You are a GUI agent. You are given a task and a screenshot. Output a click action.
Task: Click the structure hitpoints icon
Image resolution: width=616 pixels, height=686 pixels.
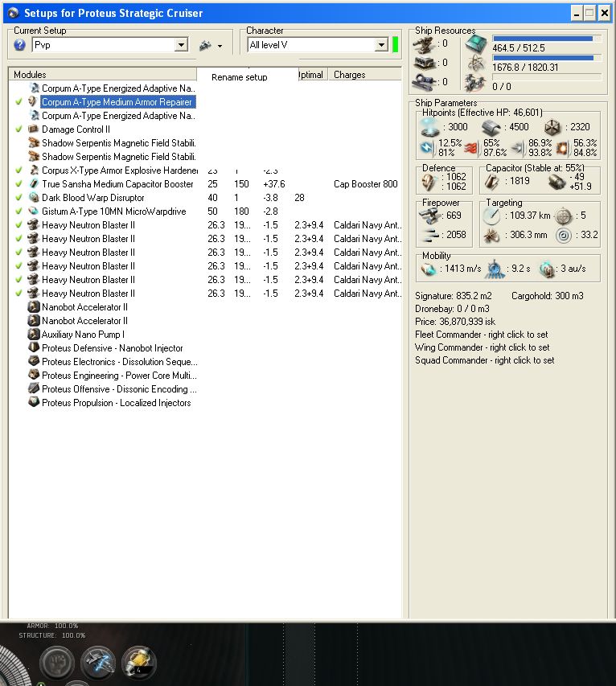552,127
